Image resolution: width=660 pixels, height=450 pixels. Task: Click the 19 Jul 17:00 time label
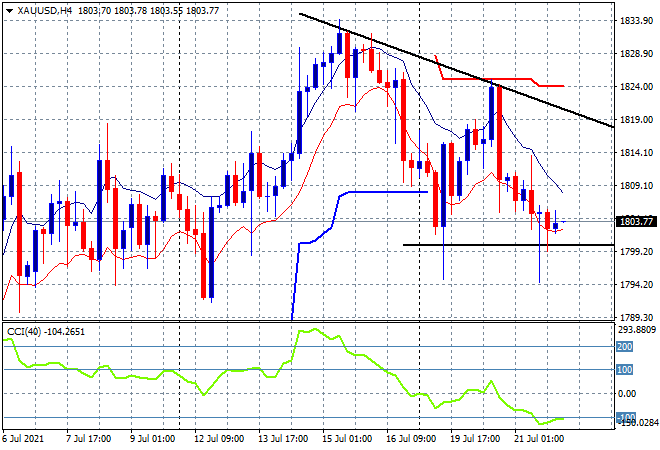(x=475, y=439)
